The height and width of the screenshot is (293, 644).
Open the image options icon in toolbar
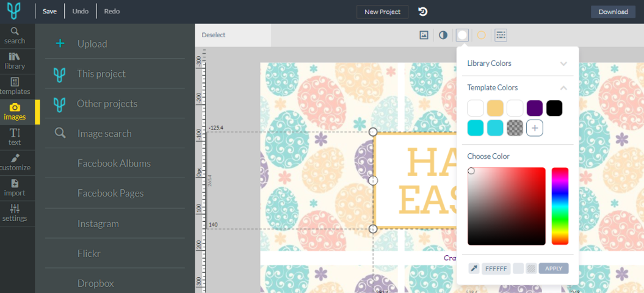[x=424, y=35]
